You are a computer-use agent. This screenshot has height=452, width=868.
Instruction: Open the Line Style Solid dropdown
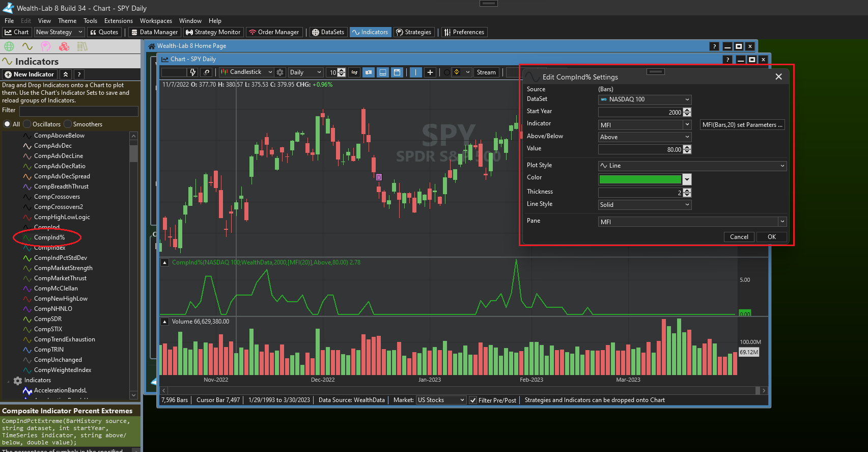point(645,205)
